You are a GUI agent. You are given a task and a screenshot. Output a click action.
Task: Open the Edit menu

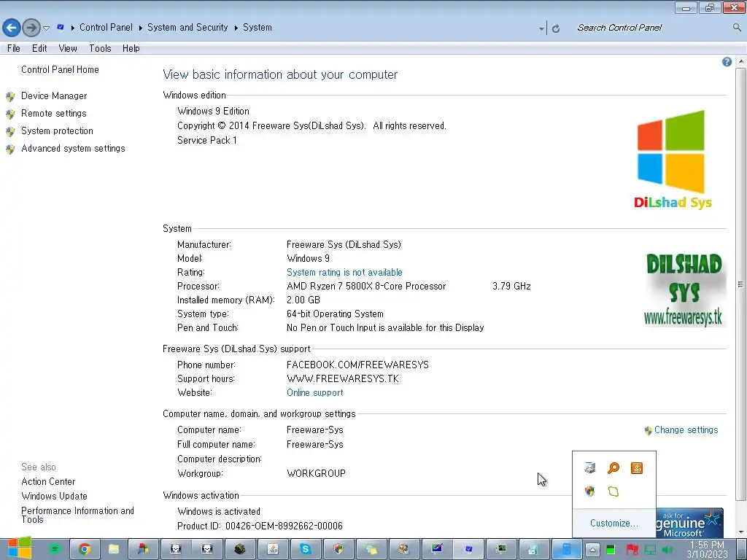(x=39, y=48)
